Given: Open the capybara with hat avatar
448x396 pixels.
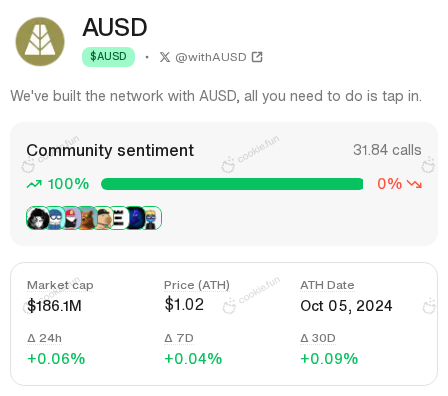Looking at the screenshot, I should [104, 218].
